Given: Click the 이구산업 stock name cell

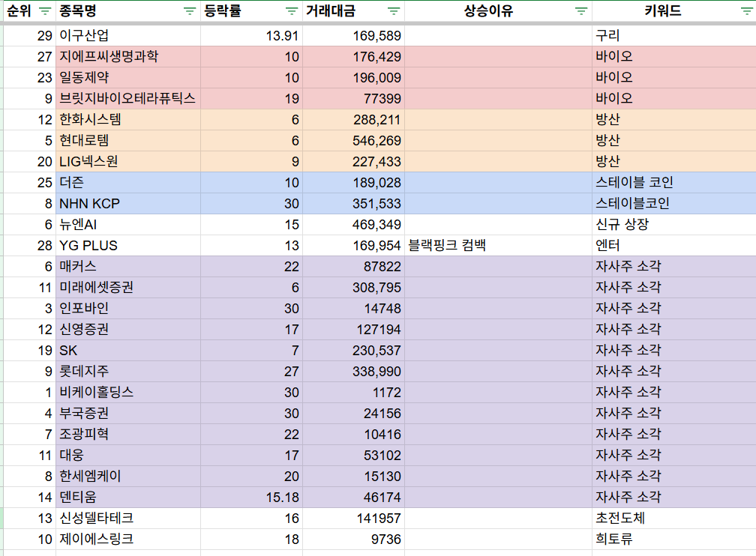Looking at the screenshot, I should (128, 36).
